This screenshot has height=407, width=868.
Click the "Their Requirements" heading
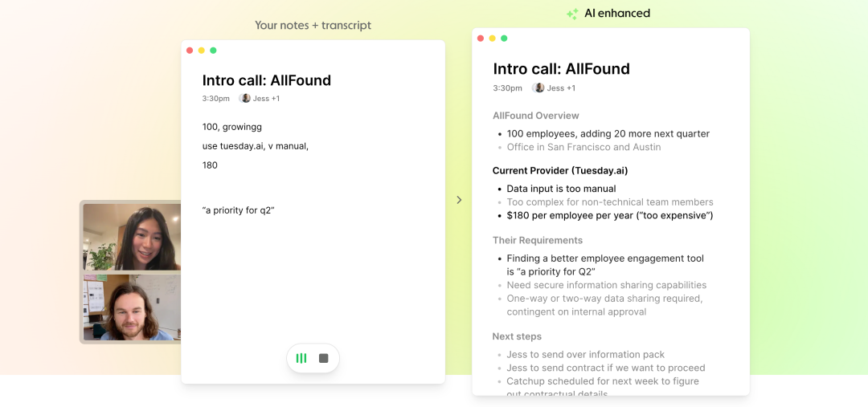click(538, 241)
